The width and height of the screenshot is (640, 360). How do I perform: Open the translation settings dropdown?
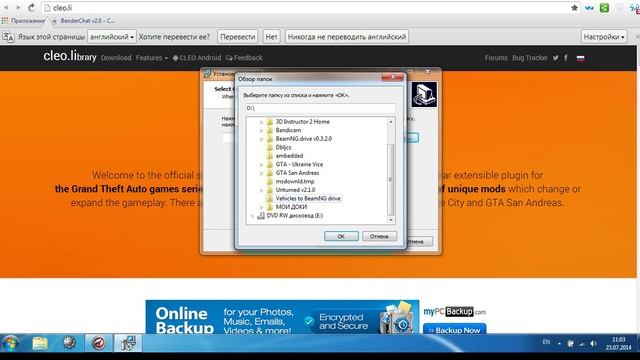point(604,37)
